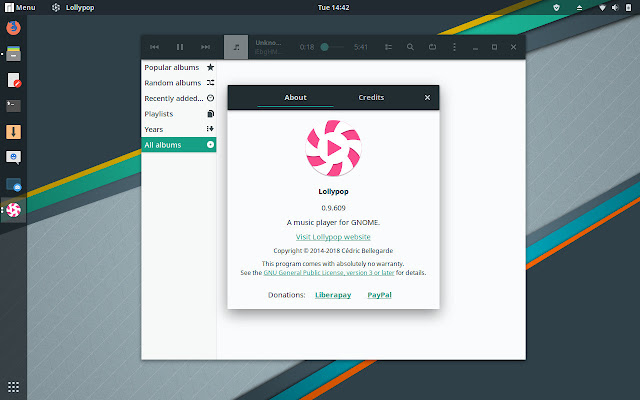
Task: Open the chat messenger dock icon
Action: coord(13,158)
